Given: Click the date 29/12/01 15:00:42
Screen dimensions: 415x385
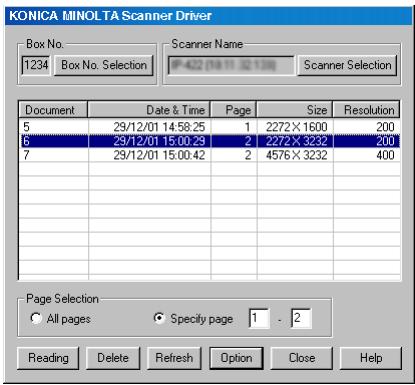Looking at the screenshot, I should click(159, 155).
